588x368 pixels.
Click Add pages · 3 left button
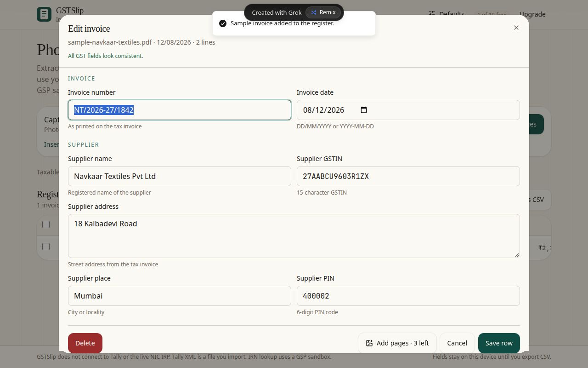(x=397, y=343)
